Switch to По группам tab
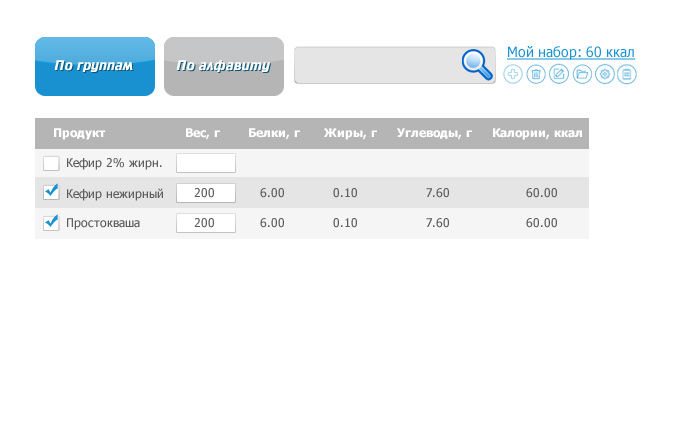The height and width of the screenshot is (444, 675). [x=95, y=66]
